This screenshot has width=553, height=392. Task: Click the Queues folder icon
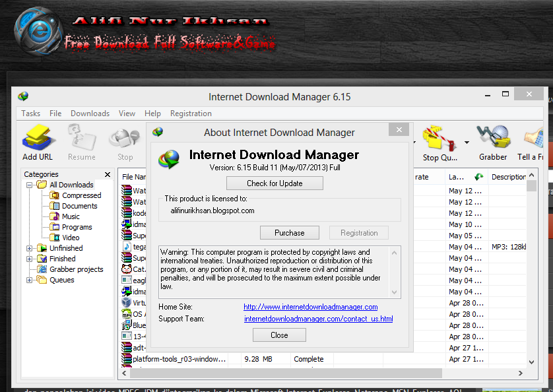[x=42, y=280]
